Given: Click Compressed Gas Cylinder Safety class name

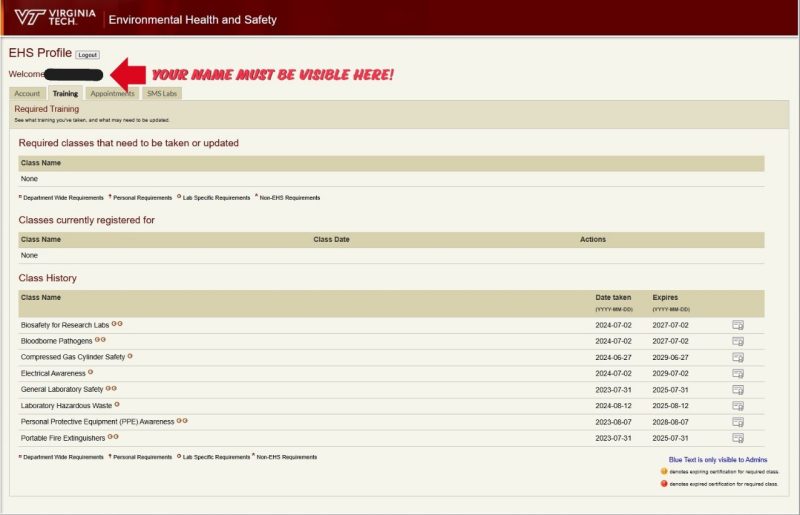Looking at the screenshot, I should pos(73,357).
